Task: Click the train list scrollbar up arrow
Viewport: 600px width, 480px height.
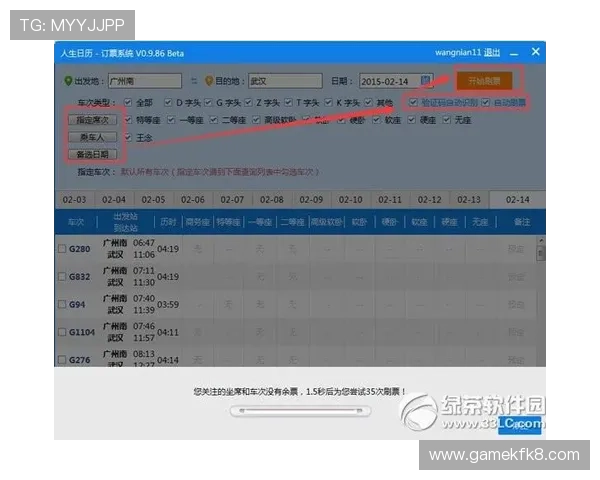Action: [x=541, y=241]
